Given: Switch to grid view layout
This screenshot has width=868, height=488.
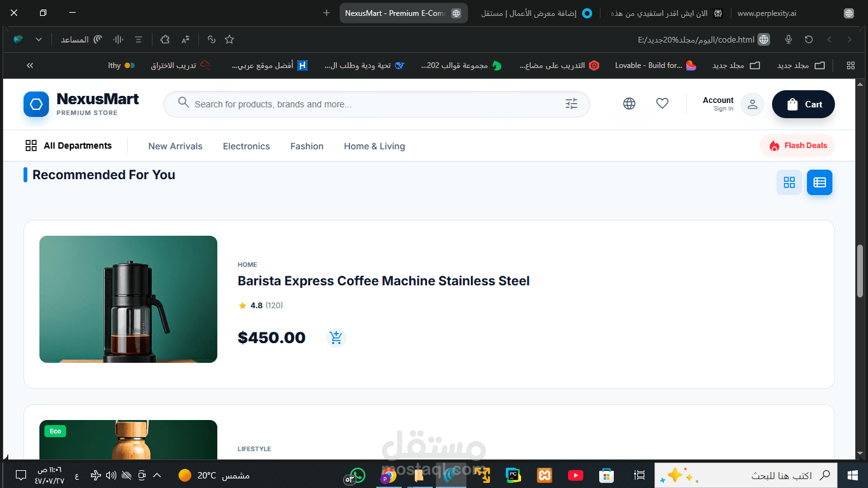Looking at the screenshot, I should click(x=789, y=182).
